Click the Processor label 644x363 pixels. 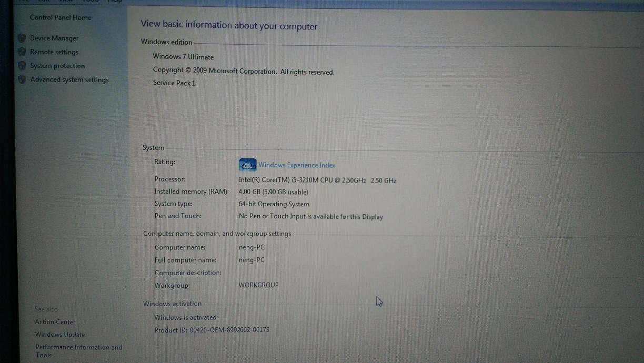pyautogui.click(x=170, y=179)
